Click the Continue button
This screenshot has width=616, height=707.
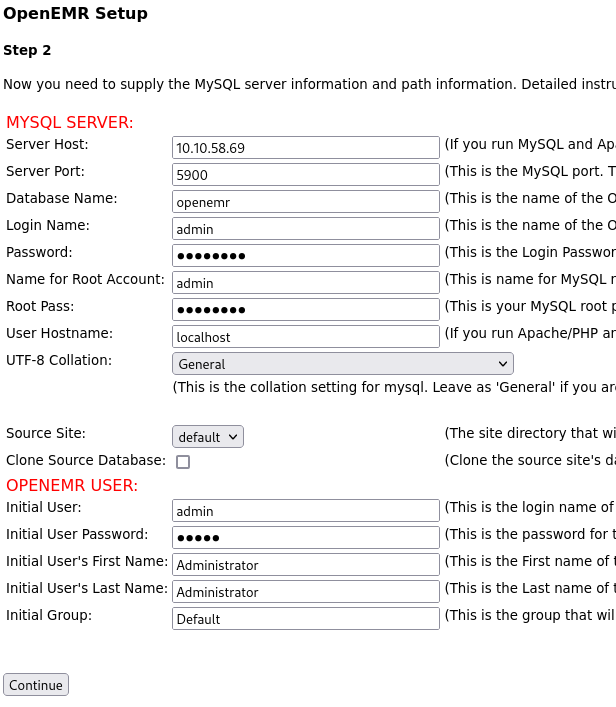[36, 685]
